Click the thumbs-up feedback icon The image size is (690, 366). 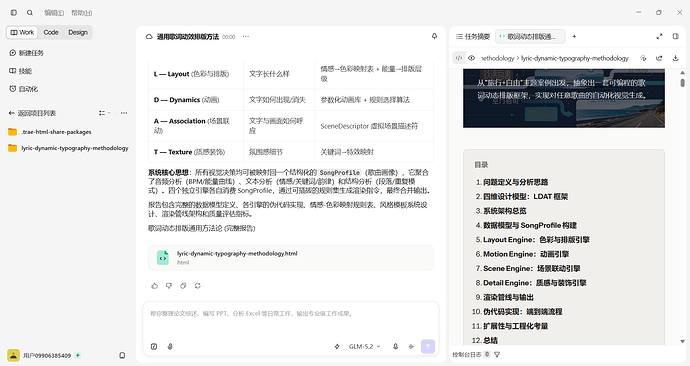(x=154, y=286)
